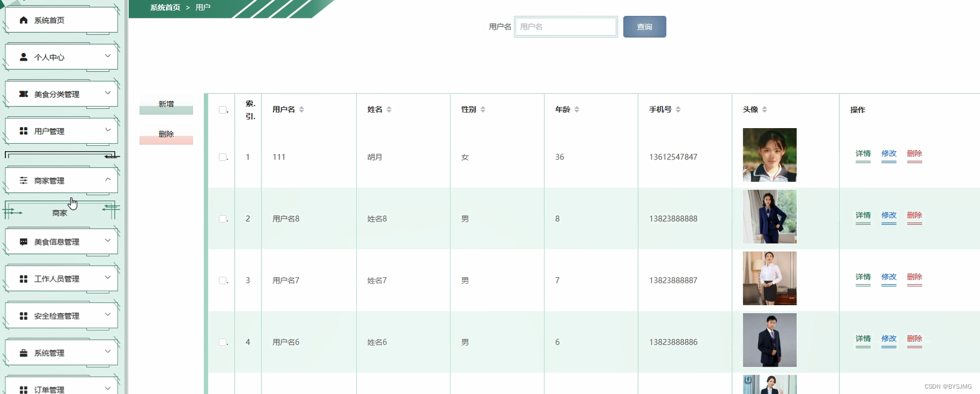This screenshot has width=980, height=394.
Task: Open the 美食信息管理 sidebar menu
Action: click(x=61, y=242)
